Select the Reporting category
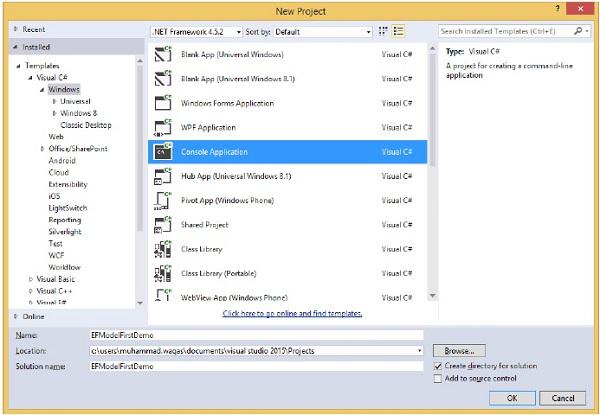This screenshot has width=600, height=415. click(x=65, y=220)
